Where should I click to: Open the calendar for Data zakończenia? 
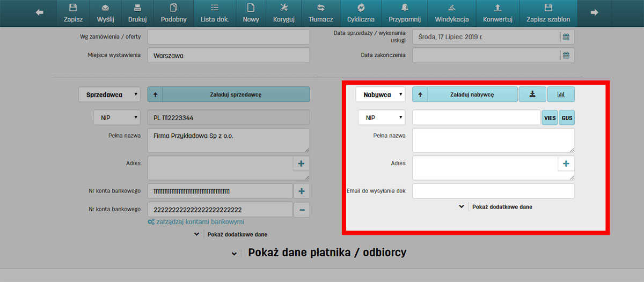pyautogui.click(x=566, y=55)
